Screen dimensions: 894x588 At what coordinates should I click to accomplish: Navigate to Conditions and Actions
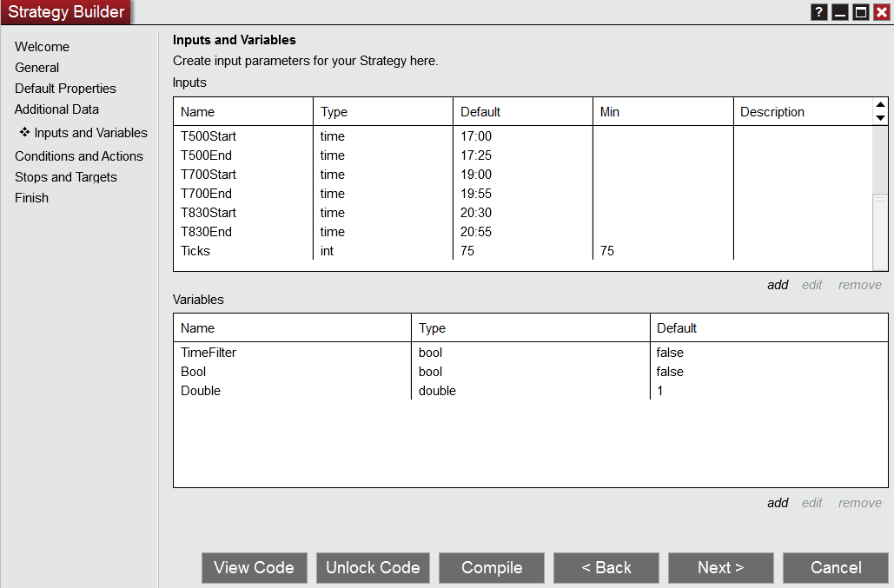pyautogui.click(x=79, y=155)
